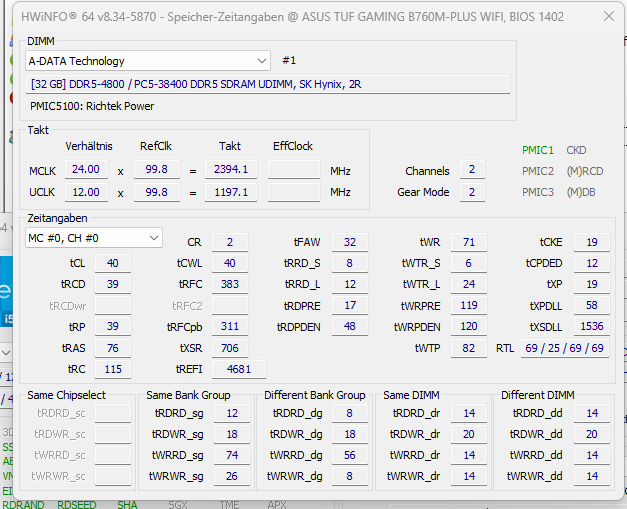
Task: Click the tRFC value 383
Action: [230, 284]
